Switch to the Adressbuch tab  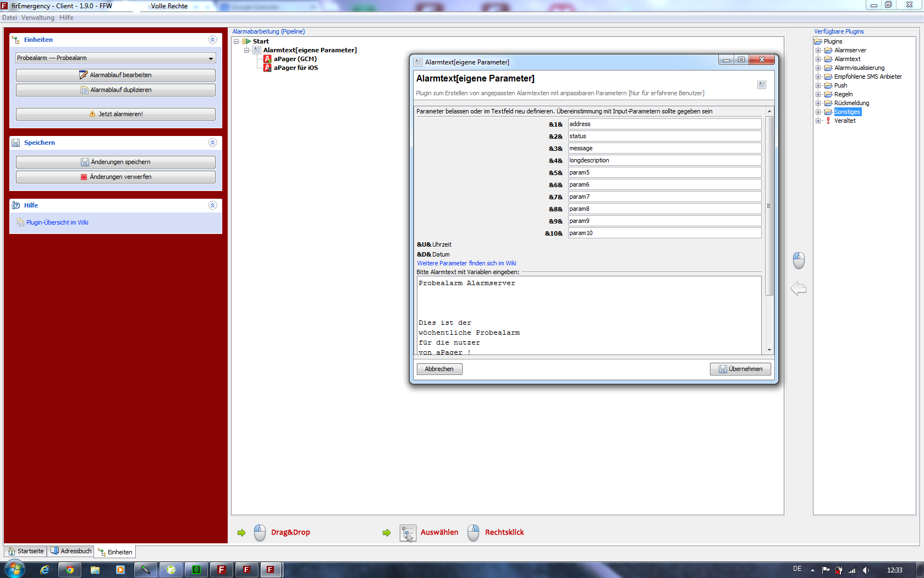[71, 551]
